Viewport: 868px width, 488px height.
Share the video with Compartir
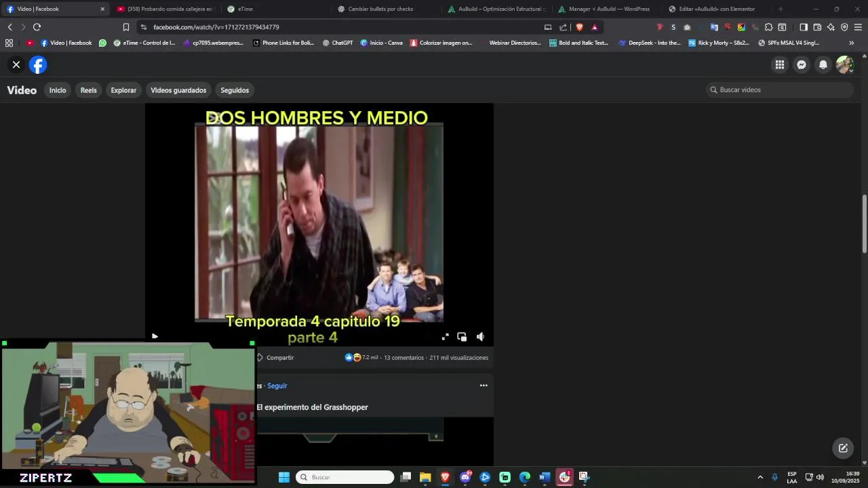275,357
